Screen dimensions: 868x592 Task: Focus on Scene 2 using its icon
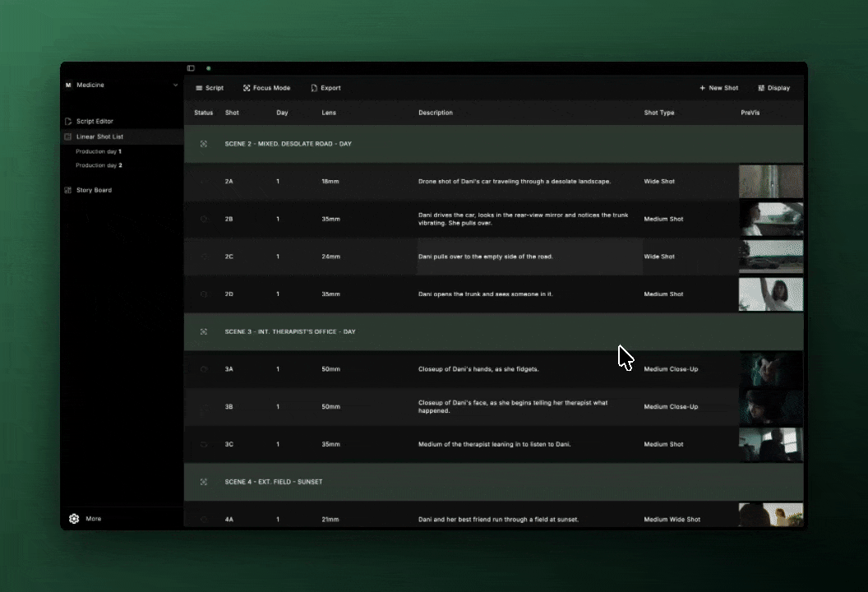click(204, 144)
